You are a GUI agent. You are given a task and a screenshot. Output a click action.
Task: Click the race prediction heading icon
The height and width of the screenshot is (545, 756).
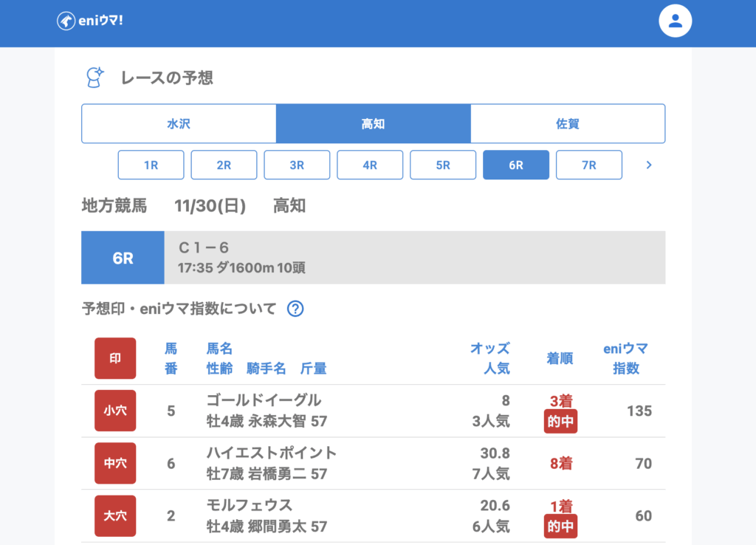(x=94, y=78)
